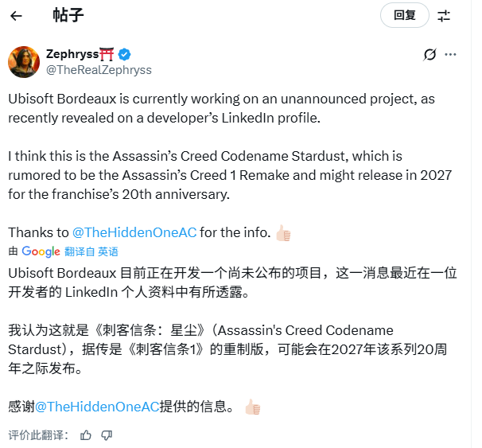Viewport: 482px width, 448px height.
Task: Open Zephryss profile avatar picture
Action: (23, 62)
